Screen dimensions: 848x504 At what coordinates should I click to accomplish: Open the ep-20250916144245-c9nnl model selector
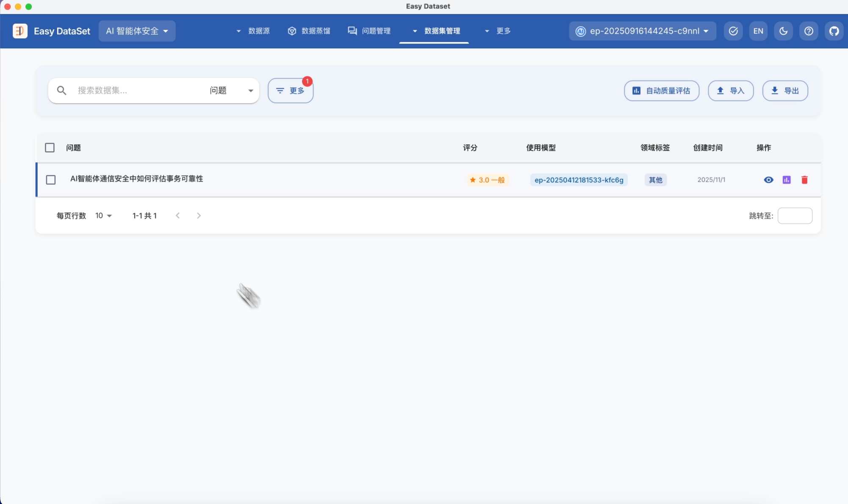click(x=643, y=31)
